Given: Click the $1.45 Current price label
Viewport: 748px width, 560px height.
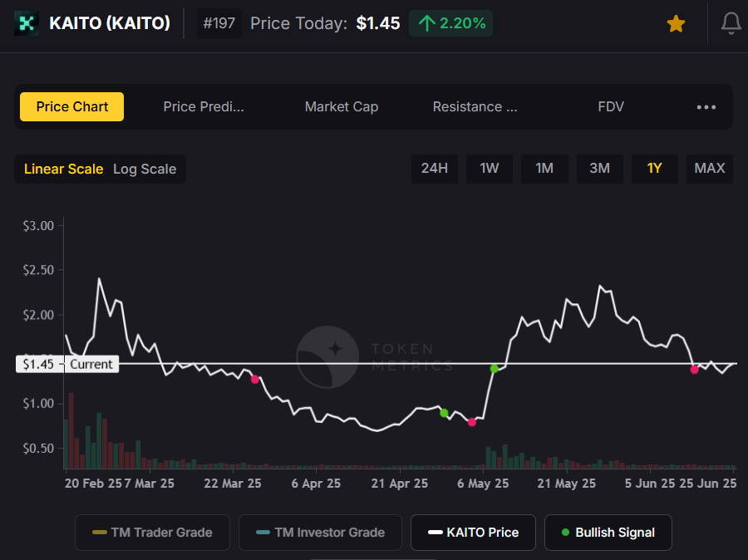Looking at the screenshot, I should click(x=67, y=365).
